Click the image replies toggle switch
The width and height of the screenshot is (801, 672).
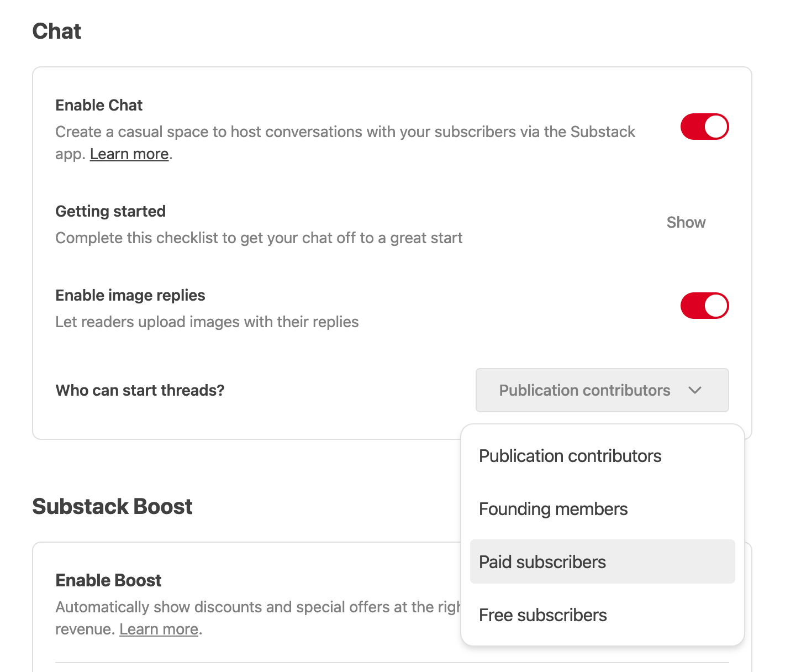coord(704,306)
